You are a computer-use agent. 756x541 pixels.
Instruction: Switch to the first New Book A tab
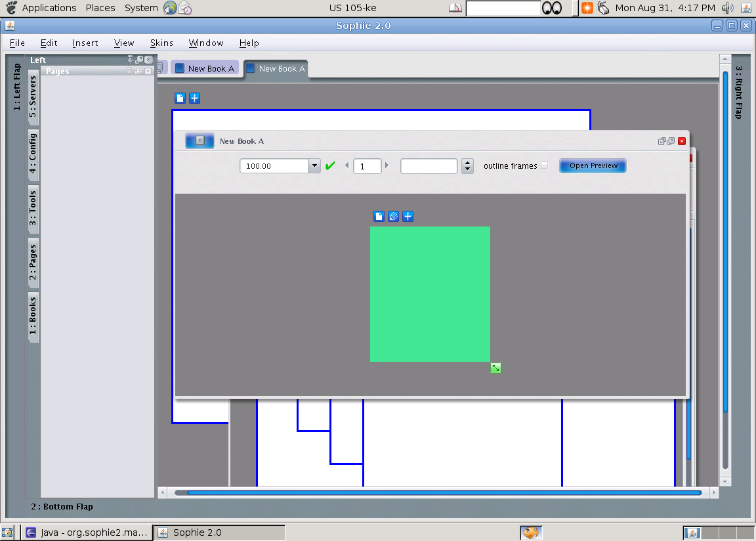(x=205, y=68)
